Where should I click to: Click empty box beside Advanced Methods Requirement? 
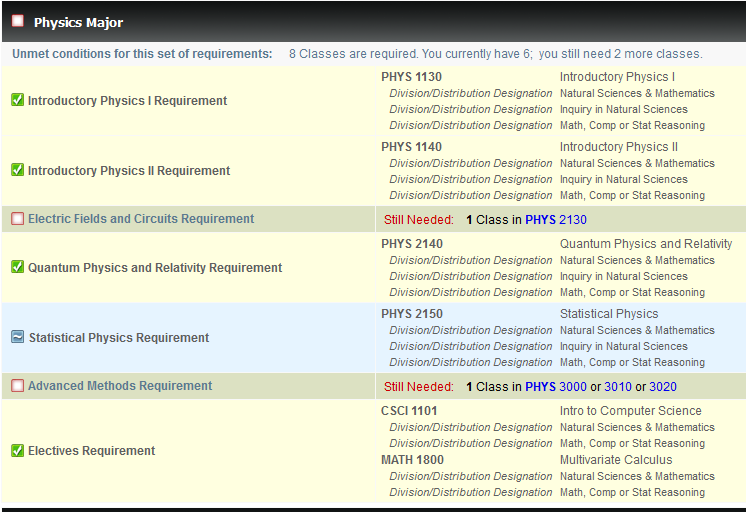18,385
